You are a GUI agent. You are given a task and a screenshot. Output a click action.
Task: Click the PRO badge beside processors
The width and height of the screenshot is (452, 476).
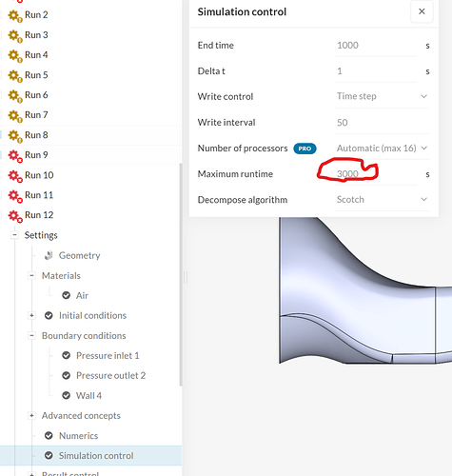click(305, 149)
